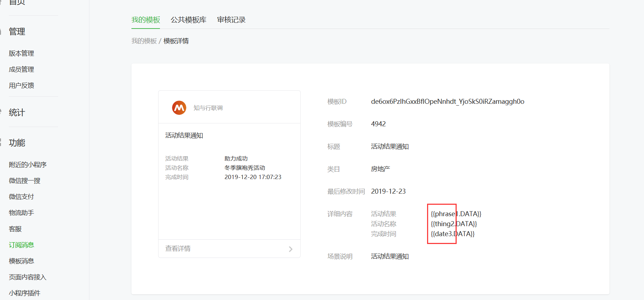
Task: Click 知与行联调 app name in preview
Action: 208,108
